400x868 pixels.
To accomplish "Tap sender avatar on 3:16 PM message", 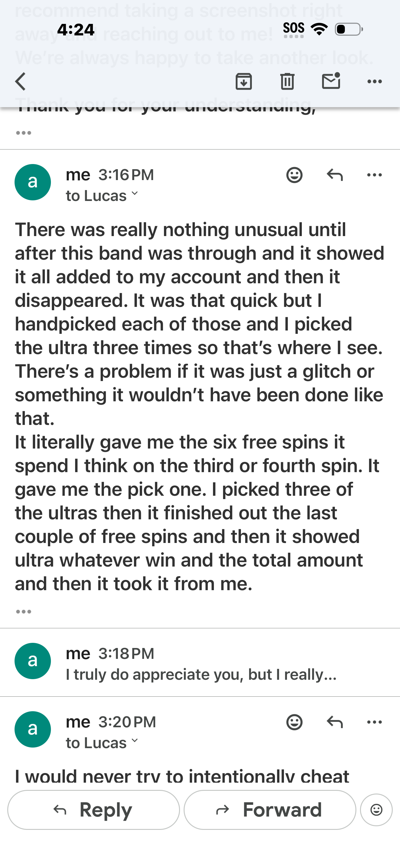I will point(33,182).
